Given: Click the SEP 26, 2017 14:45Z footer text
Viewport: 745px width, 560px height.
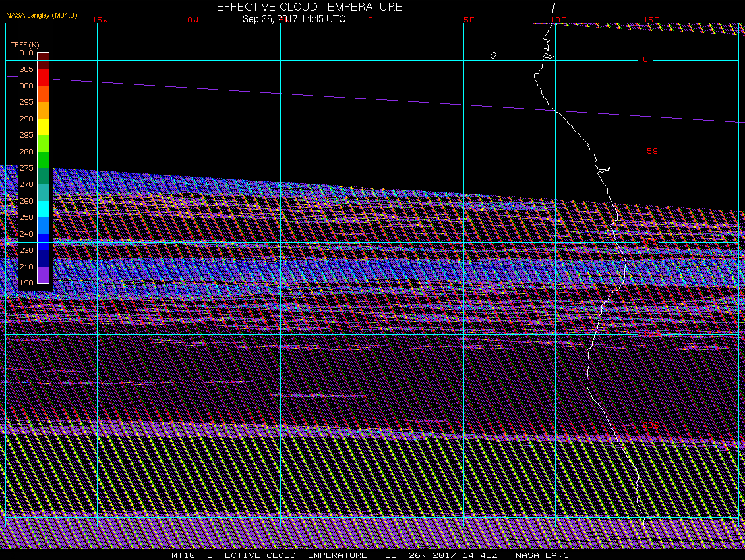Looking at the screenshot, I should coord(441,555).
